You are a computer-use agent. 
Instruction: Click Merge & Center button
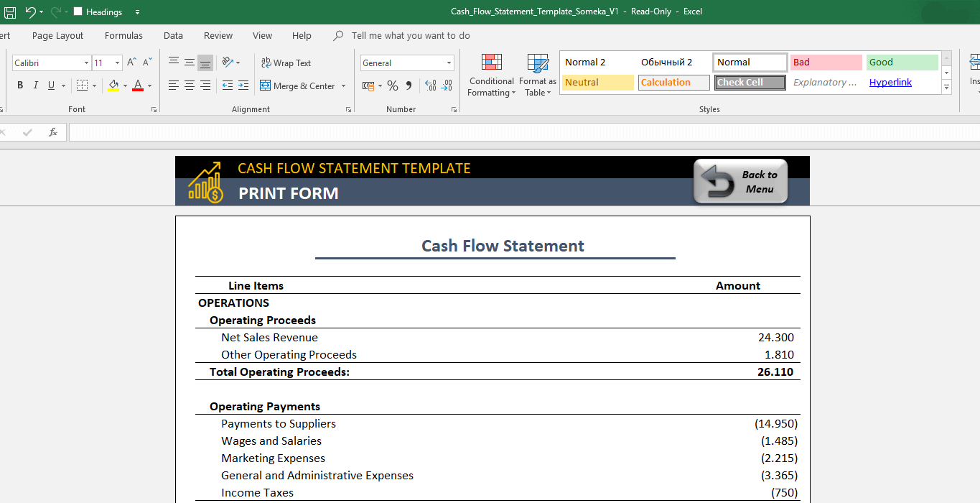pyautogui.click(x=297, y=86)
